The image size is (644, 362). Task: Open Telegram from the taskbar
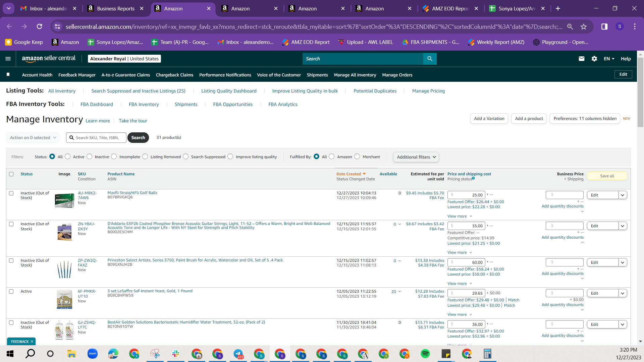[238, 354]
